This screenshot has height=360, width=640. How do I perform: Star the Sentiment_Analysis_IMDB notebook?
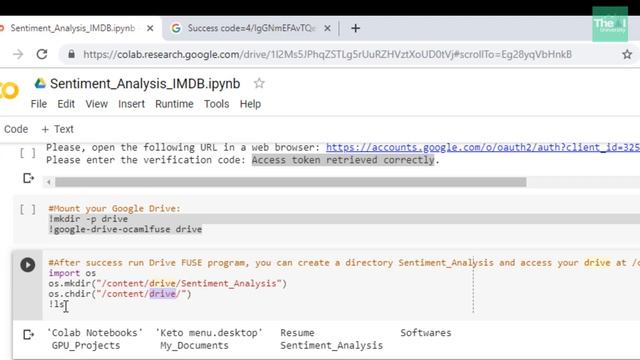point(259,83)
